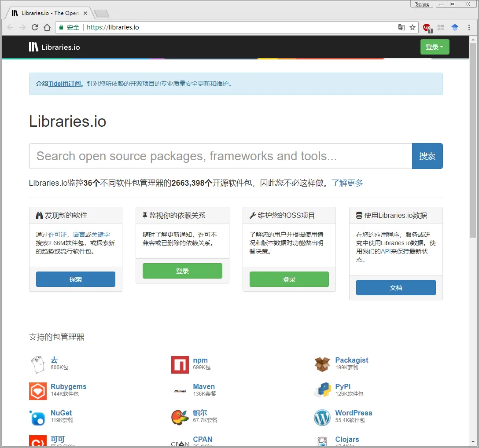Open the translate page icon in address bar
The height and width of the screenshot is (448, 479).
click(402, 27)
